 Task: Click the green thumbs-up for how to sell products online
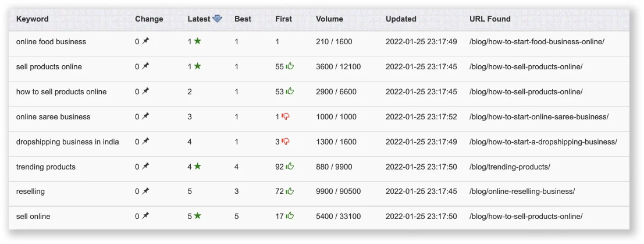290,91
